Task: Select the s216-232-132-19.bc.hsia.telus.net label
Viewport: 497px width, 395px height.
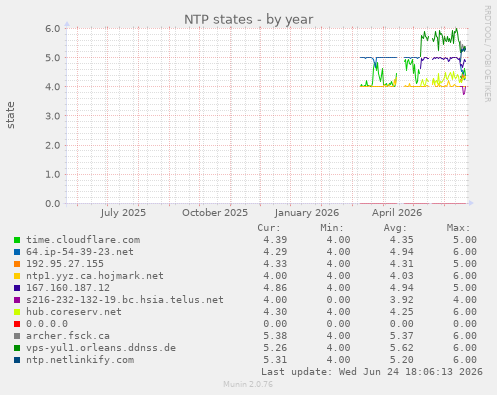Action: coord(125,300)
